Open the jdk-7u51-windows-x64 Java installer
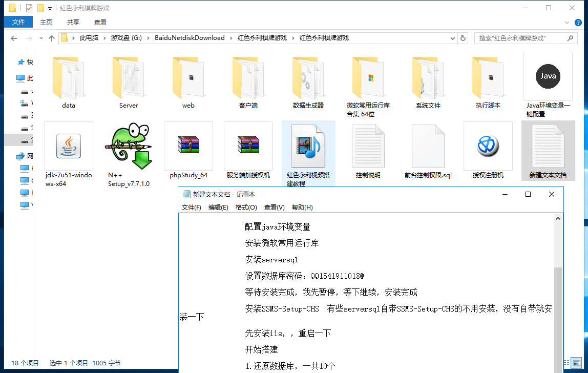This screenshot has width=588, height=373. point(69,146)
